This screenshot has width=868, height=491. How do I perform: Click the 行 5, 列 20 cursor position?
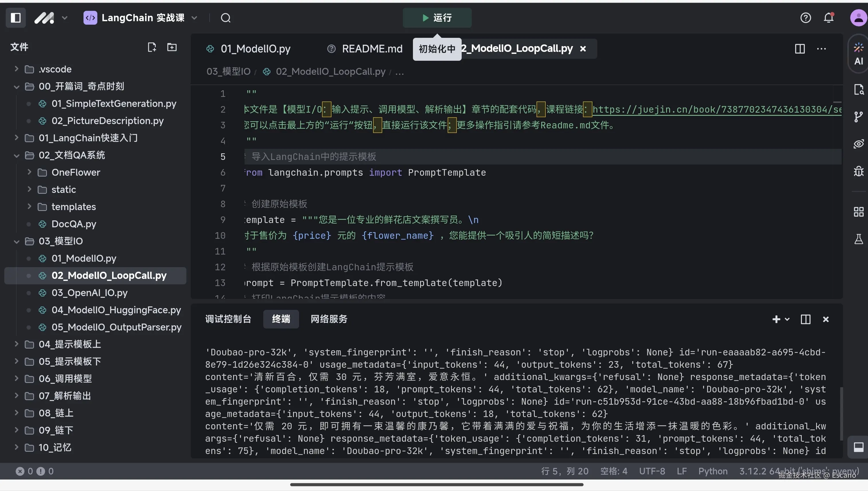pyautogui.click(x=565, y=471)
